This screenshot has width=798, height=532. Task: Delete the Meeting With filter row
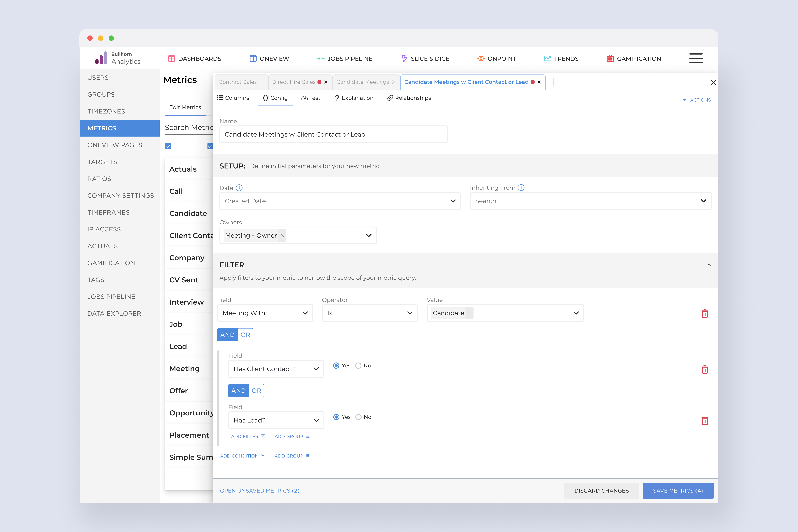(705, 313)
